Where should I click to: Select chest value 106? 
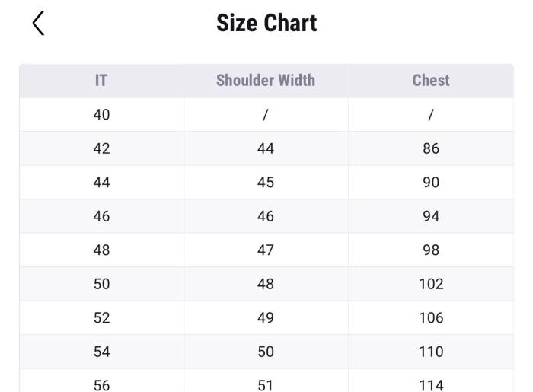431,318
